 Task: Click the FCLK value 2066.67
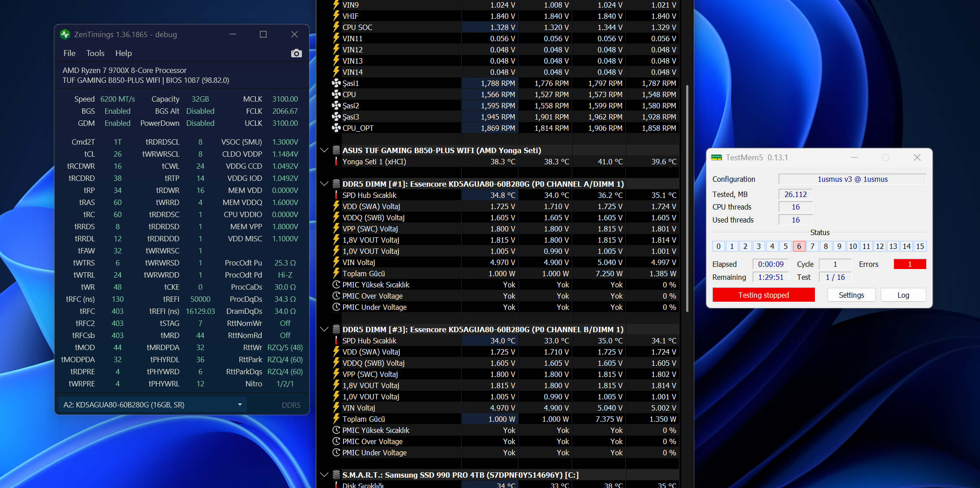[285, 111]
